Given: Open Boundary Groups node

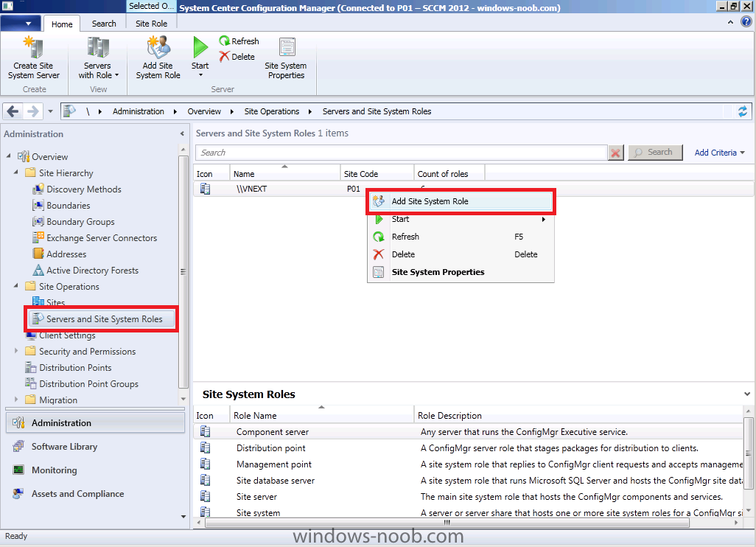Looking at the screenshot, I should pyautogui.click(x=80, y=222).
